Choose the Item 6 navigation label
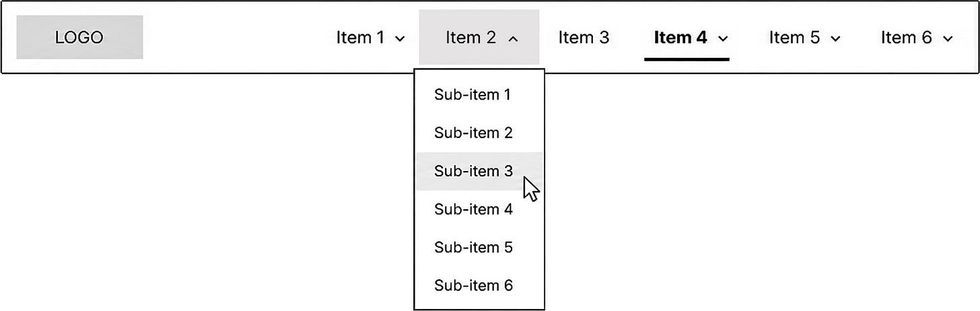 [907, 38]
